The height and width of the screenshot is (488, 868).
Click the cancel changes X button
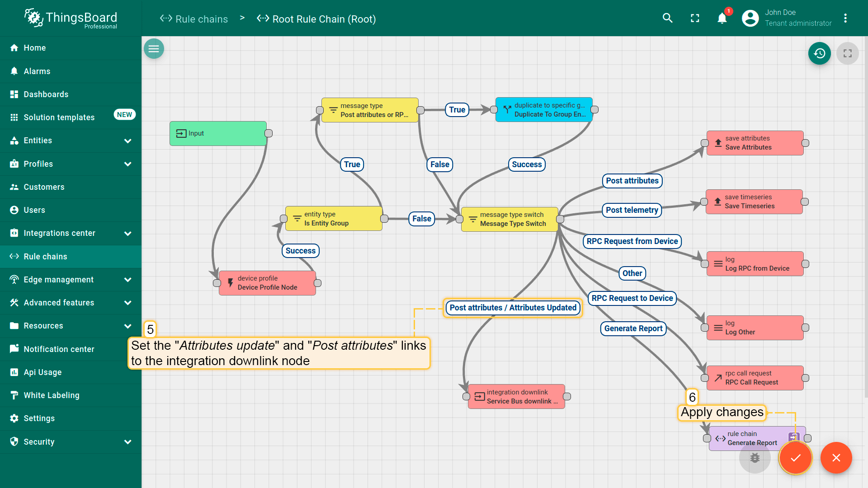pyautogui.click(x=836, y=458)
